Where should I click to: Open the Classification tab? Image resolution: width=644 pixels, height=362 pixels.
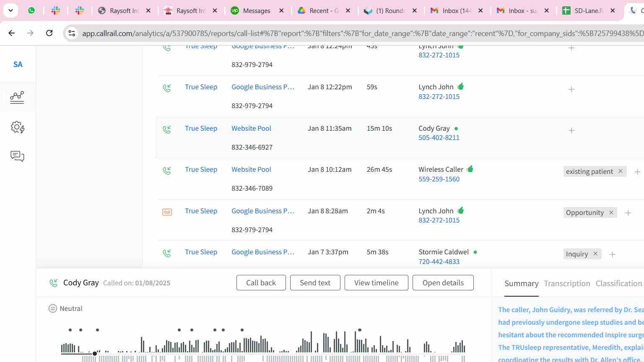coord(619,284)
